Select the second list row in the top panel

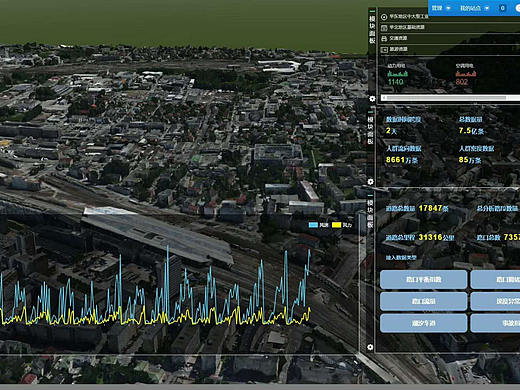(449, 28)
